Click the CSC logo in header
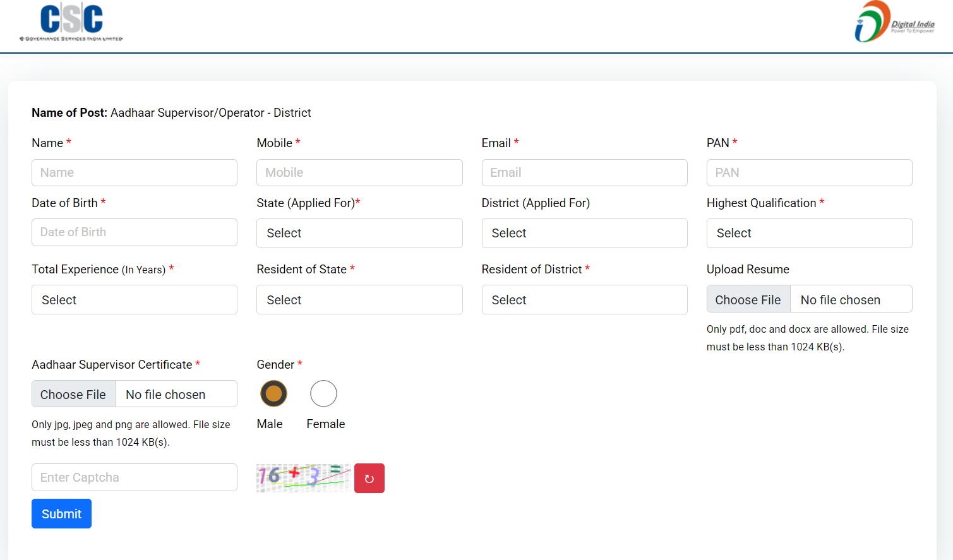 (x=71, y=22)
